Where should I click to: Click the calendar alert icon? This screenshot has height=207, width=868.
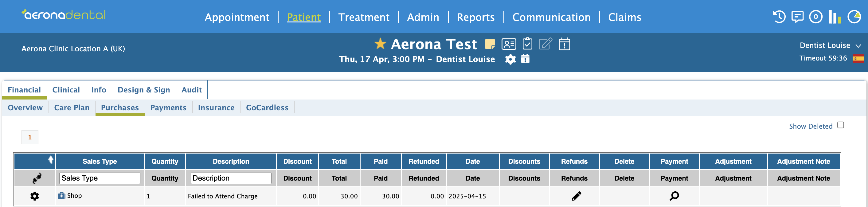point(565,44)
